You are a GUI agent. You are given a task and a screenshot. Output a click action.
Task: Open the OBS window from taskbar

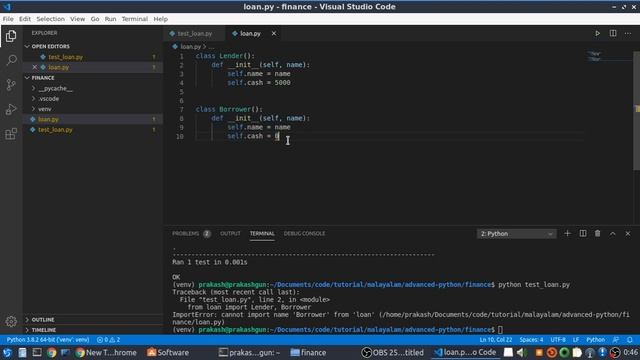point(393,353)
